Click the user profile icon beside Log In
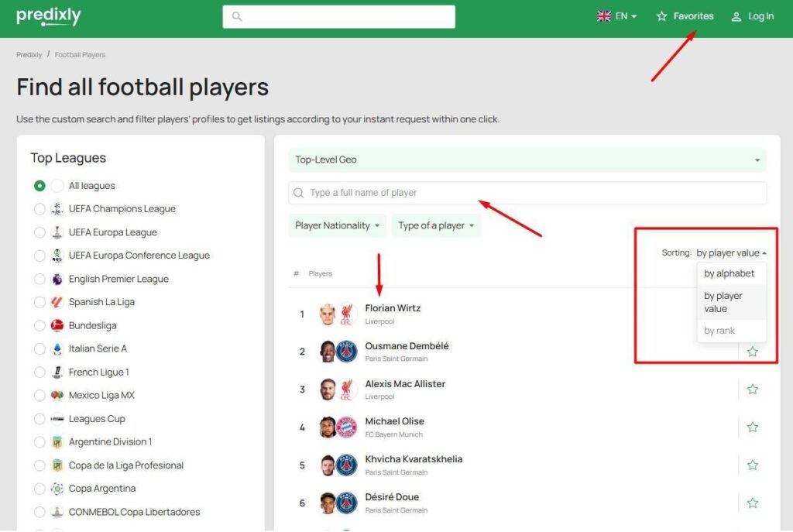This screenshot has height=532, width=793. tap(736, 17)
